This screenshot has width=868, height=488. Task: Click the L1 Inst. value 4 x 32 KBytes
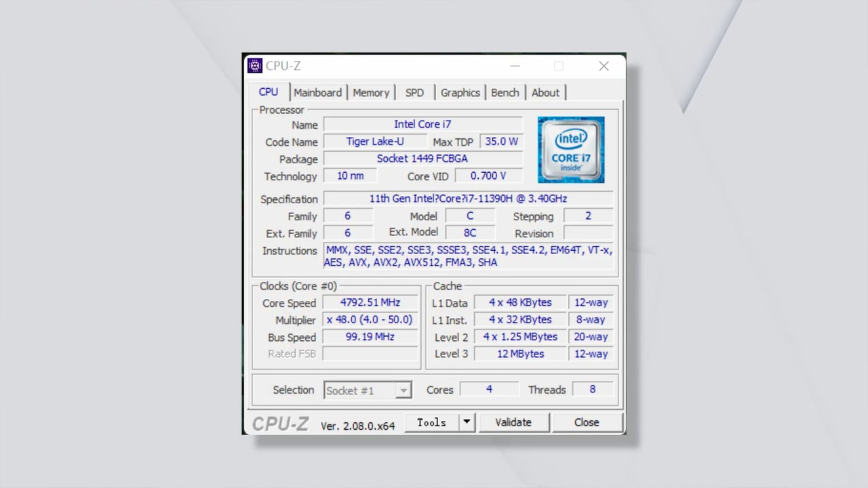tap(520, 319)
